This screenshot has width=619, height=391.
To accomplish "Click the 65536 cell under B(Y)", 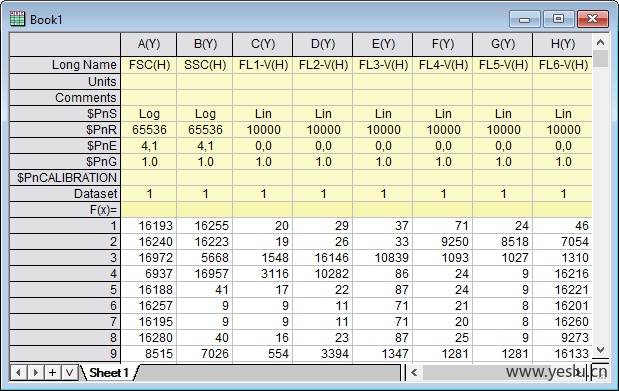I will pyautogui.click(x=205, y=130).
